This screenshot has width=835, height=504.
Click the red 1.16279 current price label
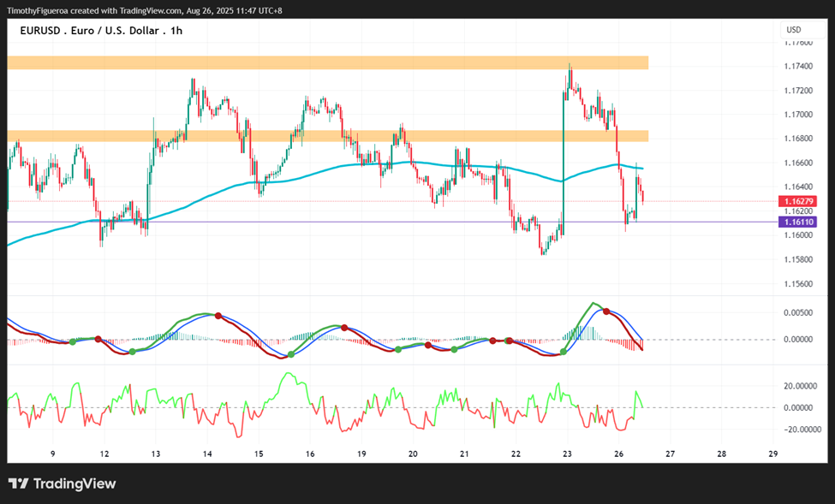click(x=797, y=201)
